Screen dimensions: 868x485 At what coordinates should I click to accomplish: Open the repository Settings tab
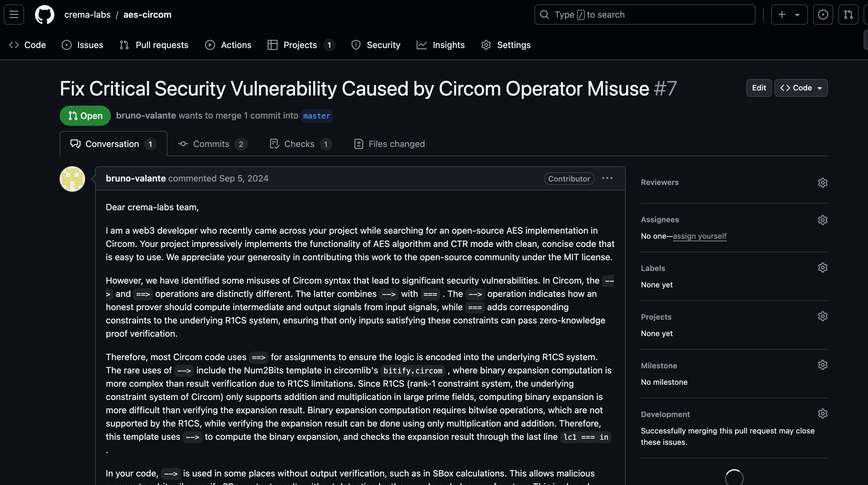click(x=506, y=45)
